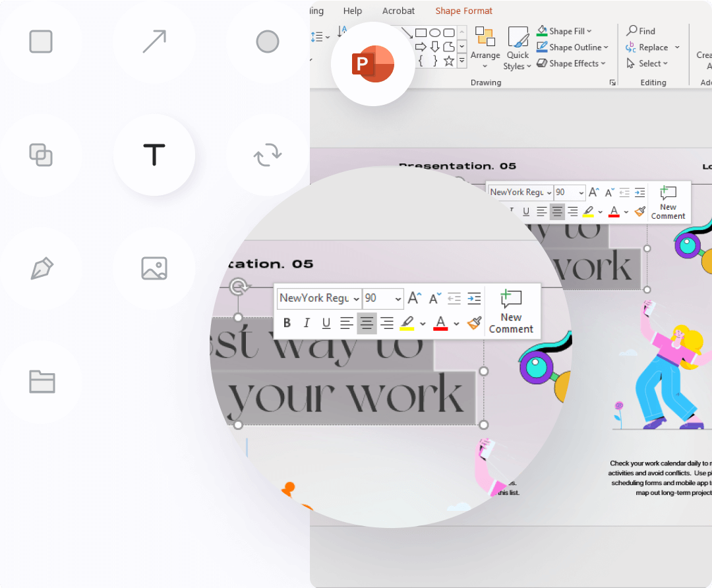Toggle Bold in the enlarged mini toolbar

287,323
